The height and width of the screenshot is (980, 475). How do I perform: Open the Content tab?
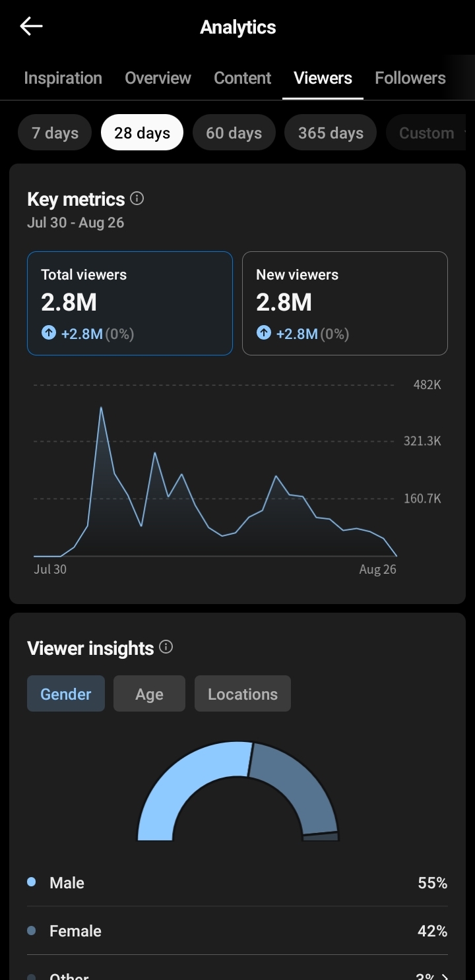(x=242, y=78)
